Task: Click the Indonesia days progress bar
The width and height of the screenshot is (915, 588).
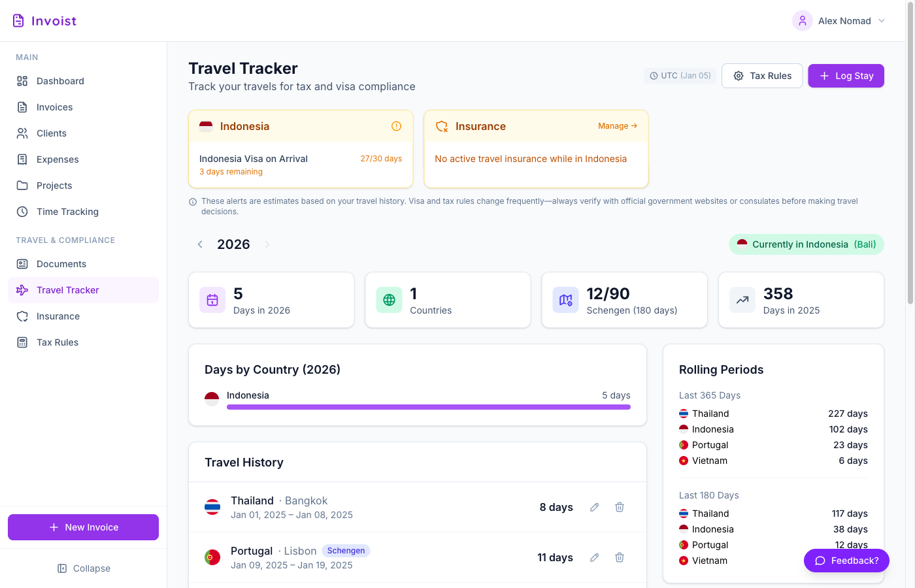Action: tap(429, 406)
